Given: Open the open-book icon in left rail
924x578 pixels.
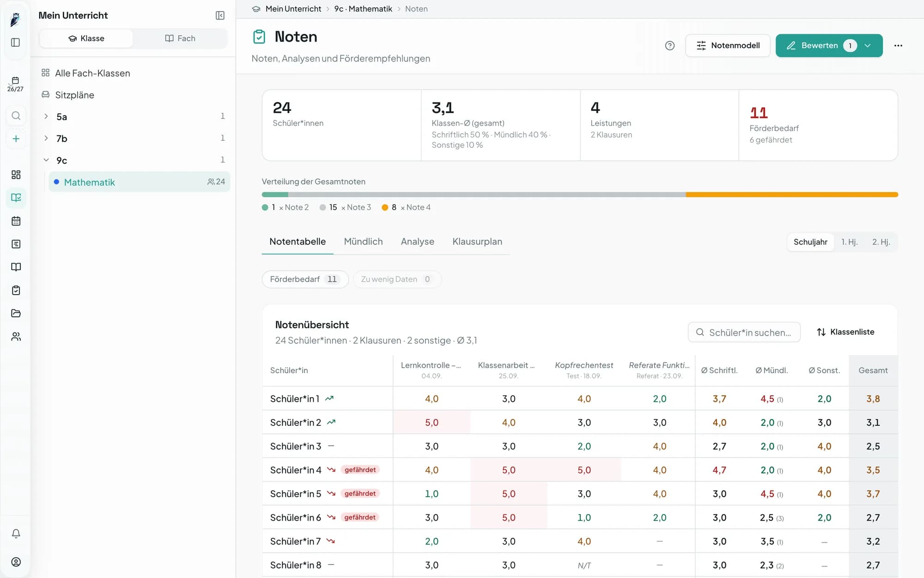Looking at the screenshot, I should point(16,267).
